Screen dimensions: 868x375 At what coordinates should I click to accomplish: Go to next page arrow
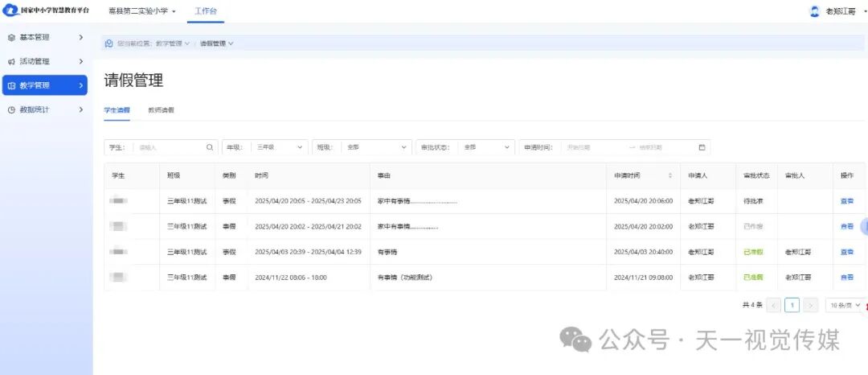pyautogui.click(x=810, y=305)
